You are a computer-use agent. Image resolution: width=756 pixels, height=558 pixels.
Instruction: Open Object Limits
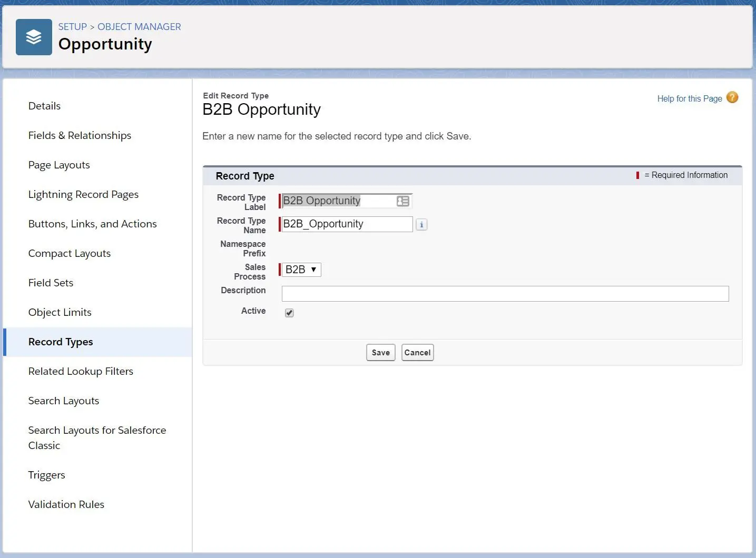[x=60, y=312]
